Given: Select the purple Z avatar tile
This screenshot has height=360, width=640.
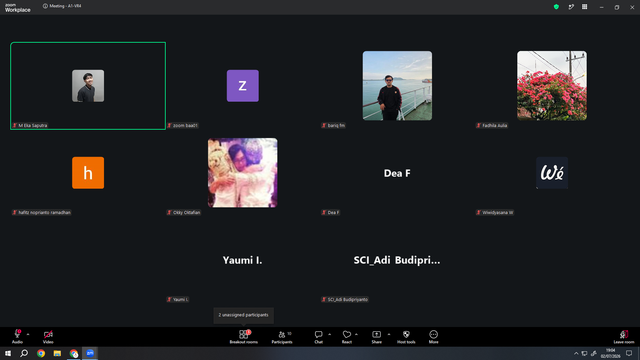Looking at the screenshot, I should click(x=242, y=86).
